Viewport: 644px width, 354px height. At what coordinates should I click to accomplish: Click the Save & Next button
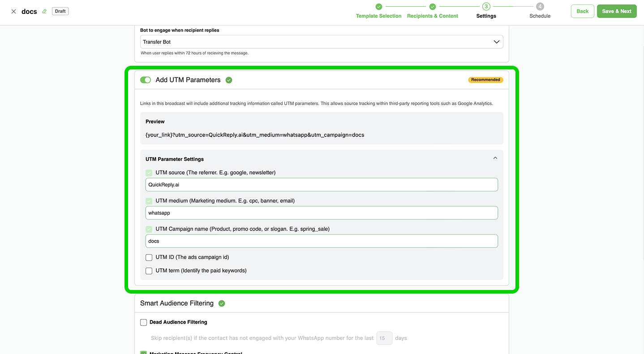click(x=616, y=11)
